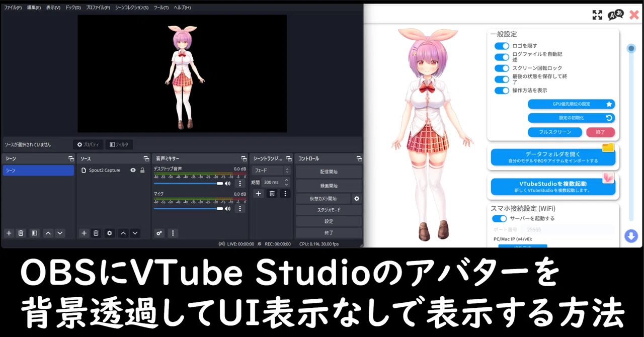The width and height of the screenshot is (644, 337).
Task: Open advanced audio properties gears icon
Action: (x=159, y=233)
